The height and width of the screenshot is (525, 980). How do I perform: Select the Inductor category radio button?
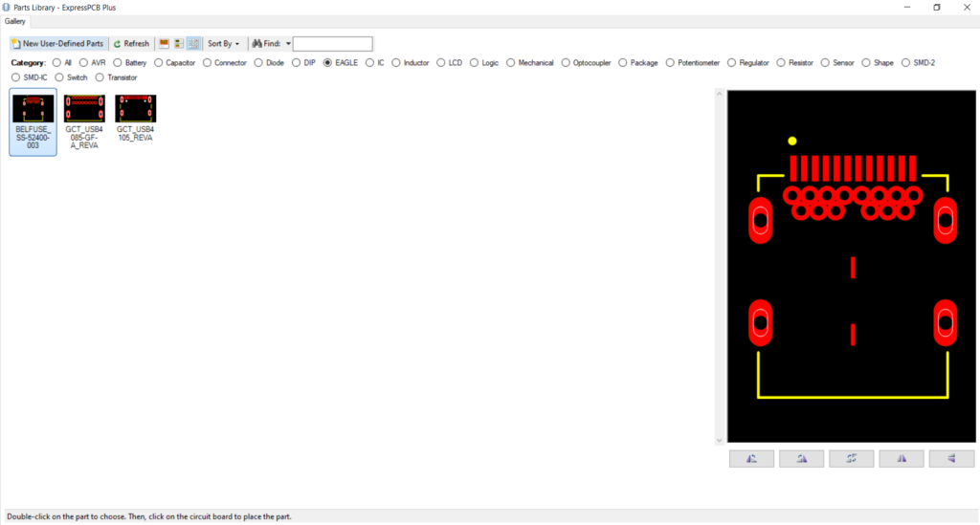(395, 63)
